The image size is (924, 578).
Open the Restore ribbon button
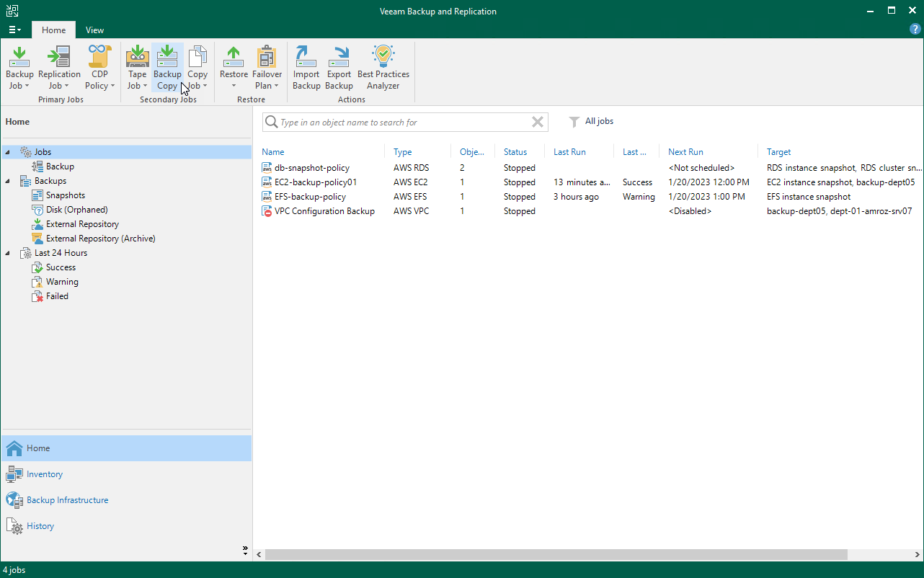234,68
